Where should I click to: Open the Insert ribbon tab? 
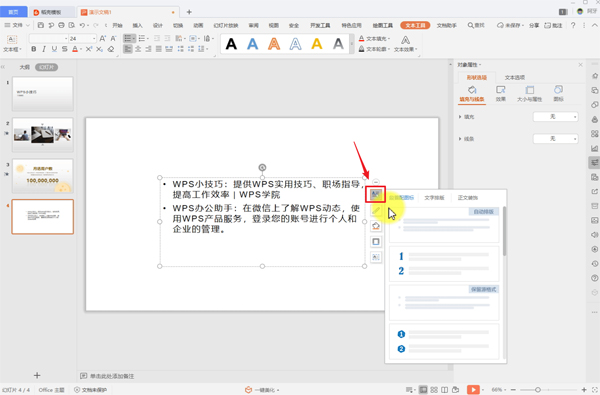tap(137, 25)
